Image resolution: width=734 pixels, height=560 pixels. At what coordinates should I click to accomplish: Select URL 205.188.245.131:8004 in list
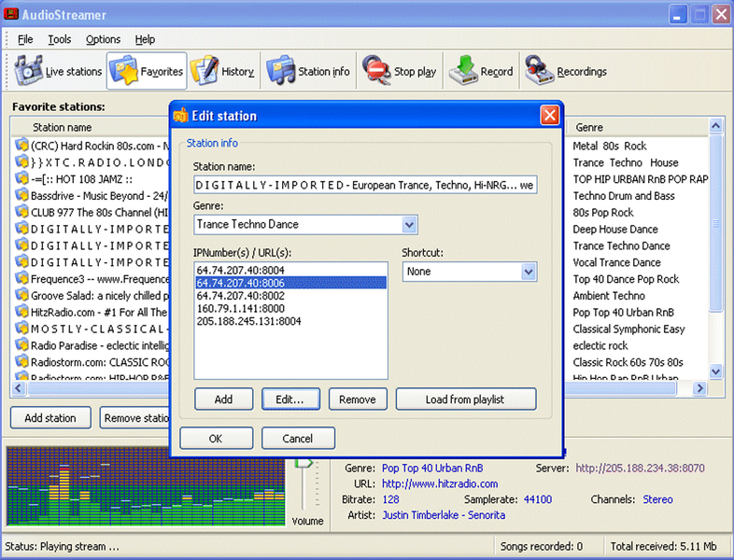(x=290, y=321)
